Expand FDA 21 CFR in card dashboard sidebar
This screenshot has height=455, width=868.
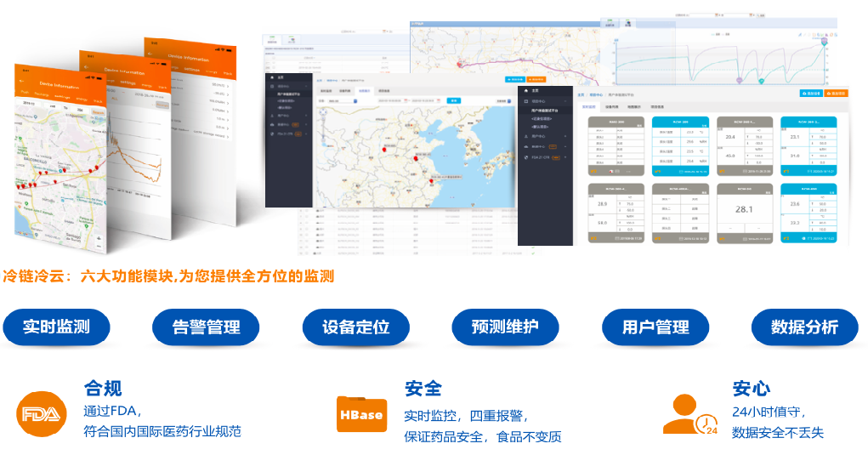[545, 157]
